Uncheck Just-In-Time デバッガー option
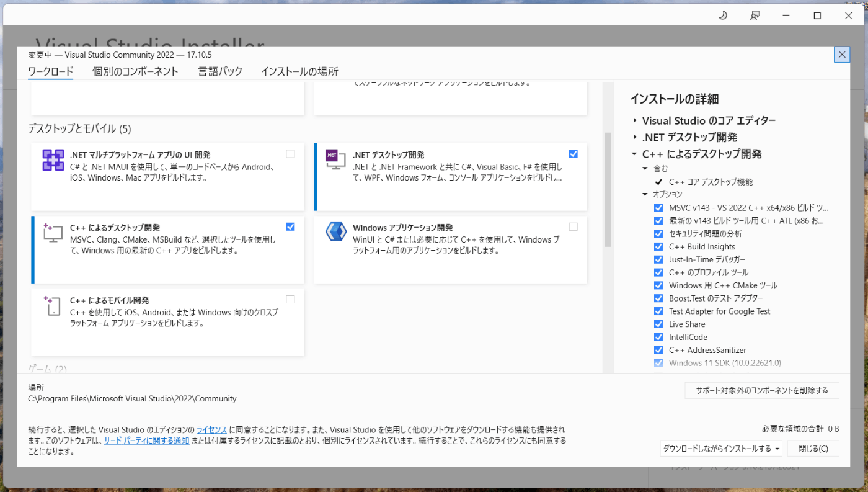The height and width of the screenshot is (492, 868). (658, 260)
